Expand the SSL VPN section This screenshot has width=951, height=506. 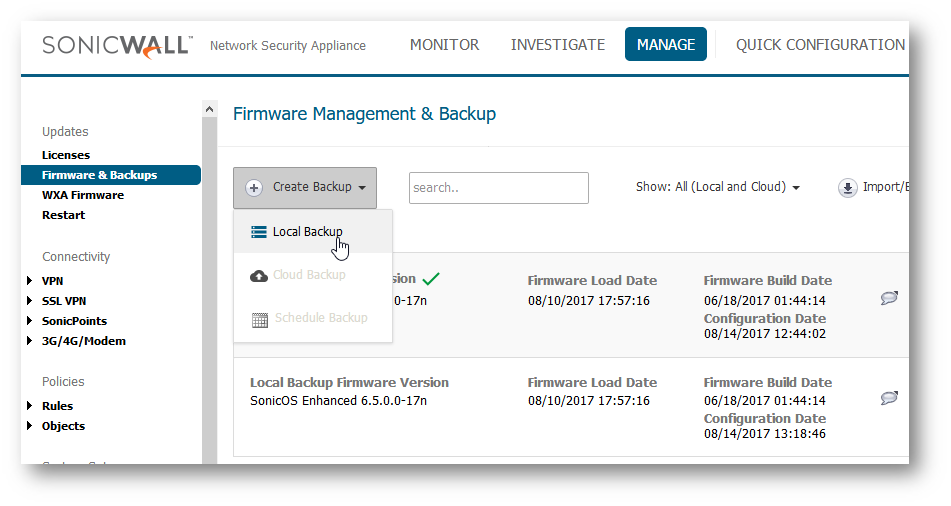tap(30, 301)
